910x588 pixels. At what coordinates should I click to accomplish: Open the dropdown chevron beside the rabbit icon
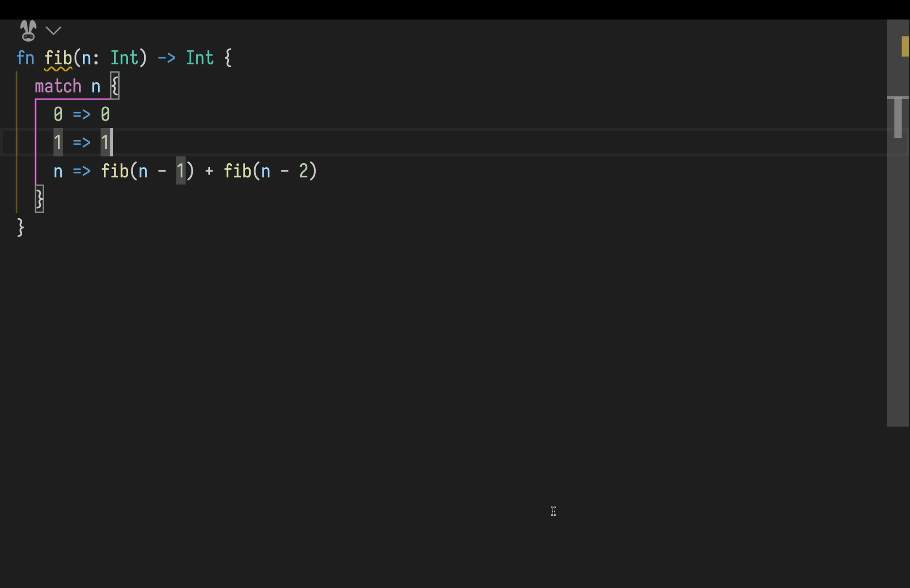tap(54, 30)
